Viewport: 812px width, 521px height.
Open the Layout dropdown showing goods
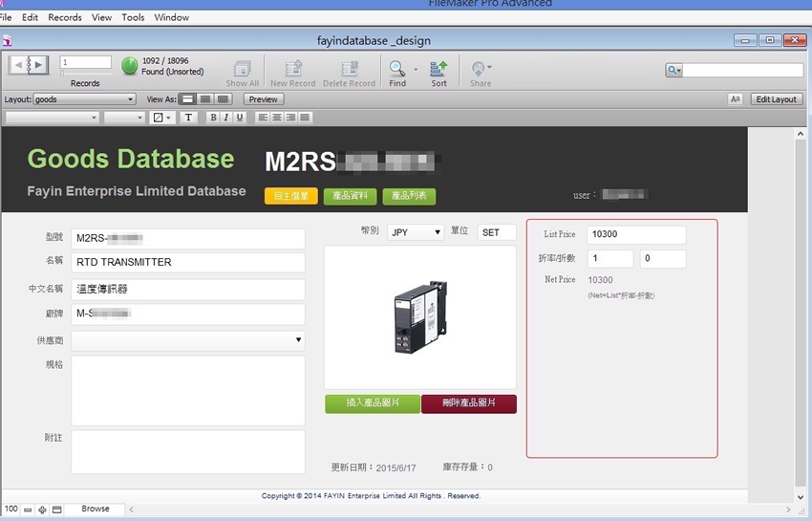tap(84, 99)
